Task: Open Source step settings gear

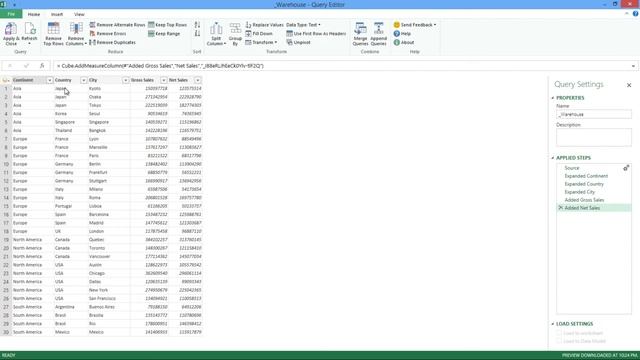Action: [x=626, y=168]
